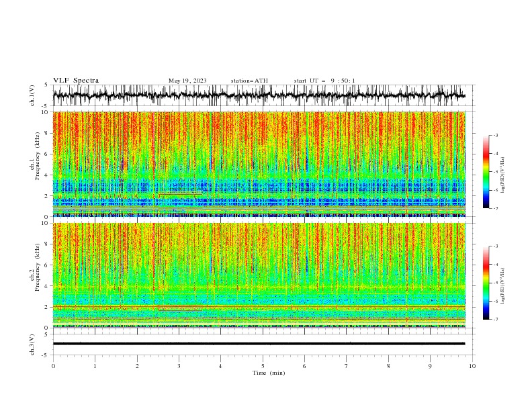Click the lower PSD color scale bar
This screenshot has height=411, width=532.
486,283
